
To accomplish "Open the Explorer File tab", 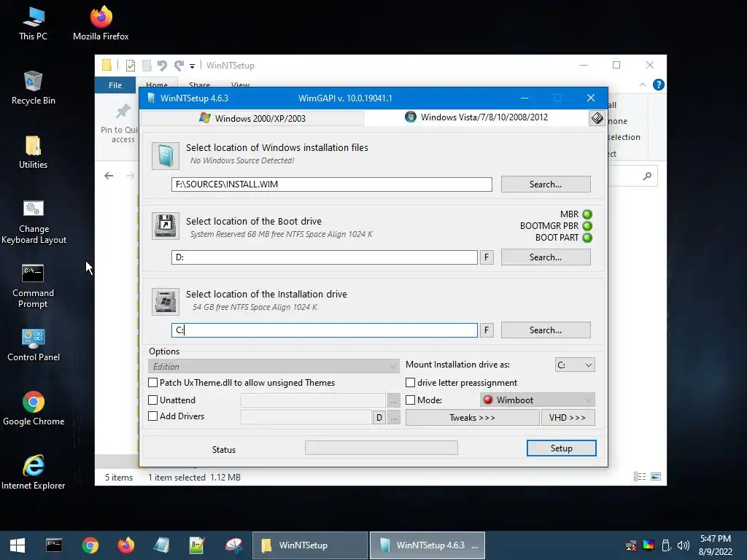I will pos(115,85).
